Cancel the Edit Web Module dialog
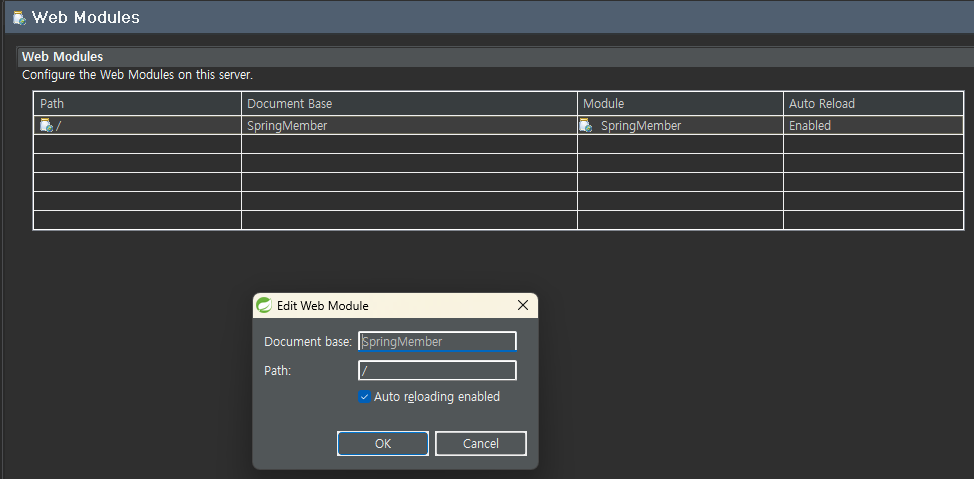The image size is (974, 479). point(481,444)
